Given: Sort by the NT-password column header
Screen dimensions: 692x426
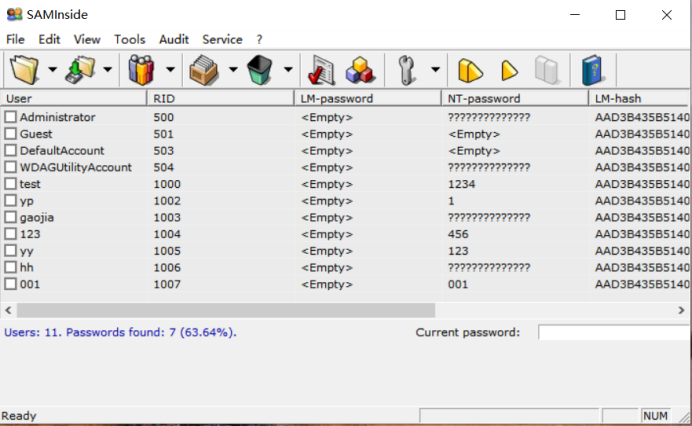Looking at the screenshot, I should tap(515, 98).
